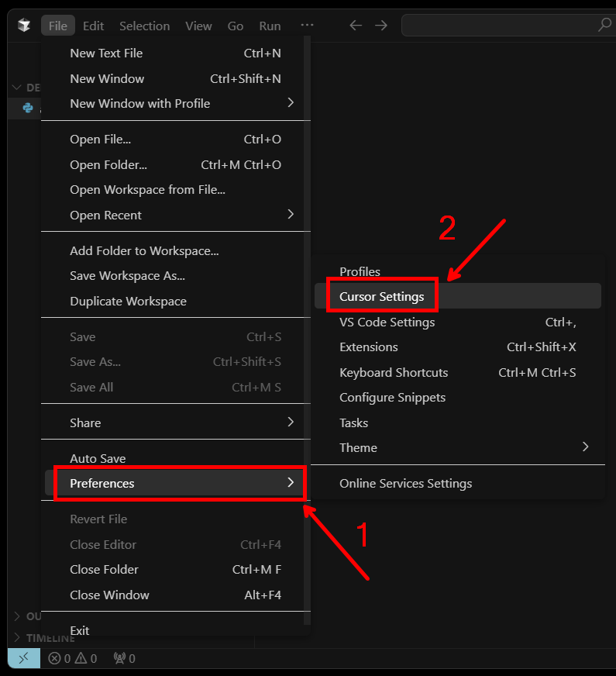
Task: Click the Cursor app logo icon
Action: tap(24, 26)
